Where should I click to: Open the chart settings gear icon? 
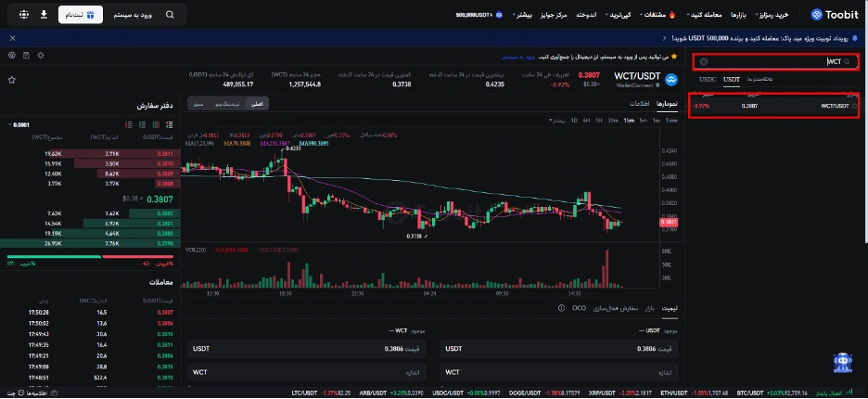coord(11,56)
